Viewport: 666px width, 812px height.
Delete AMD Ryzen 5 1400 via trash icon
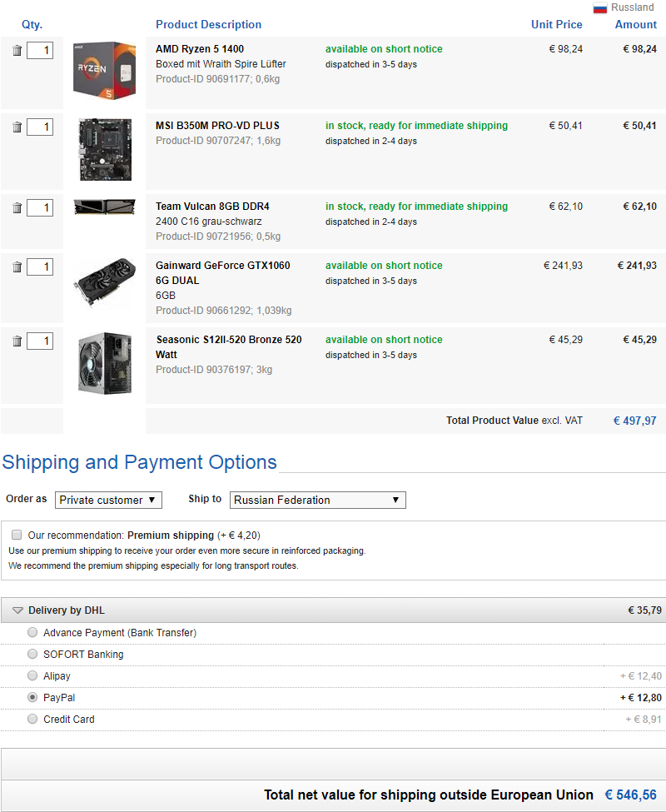[17, 51]
